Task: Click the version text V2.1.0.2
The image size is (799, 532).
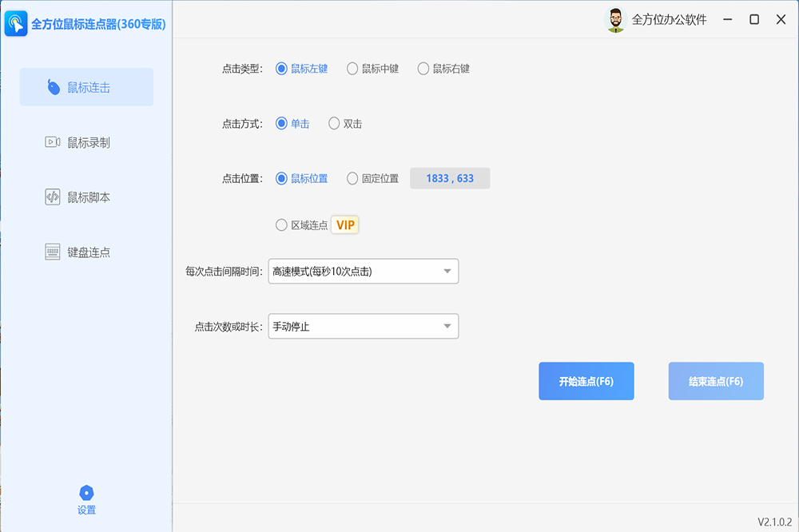Action: tap(774, 522)
